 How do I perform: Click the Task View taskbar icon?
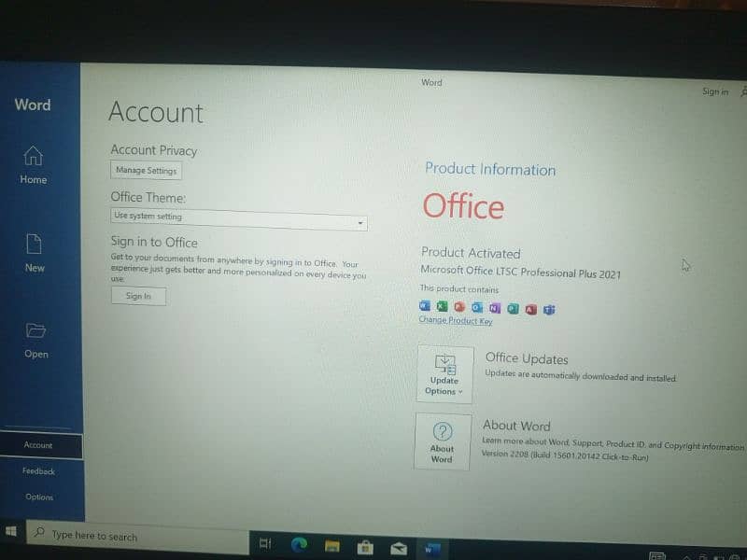[x=264, y=543]
